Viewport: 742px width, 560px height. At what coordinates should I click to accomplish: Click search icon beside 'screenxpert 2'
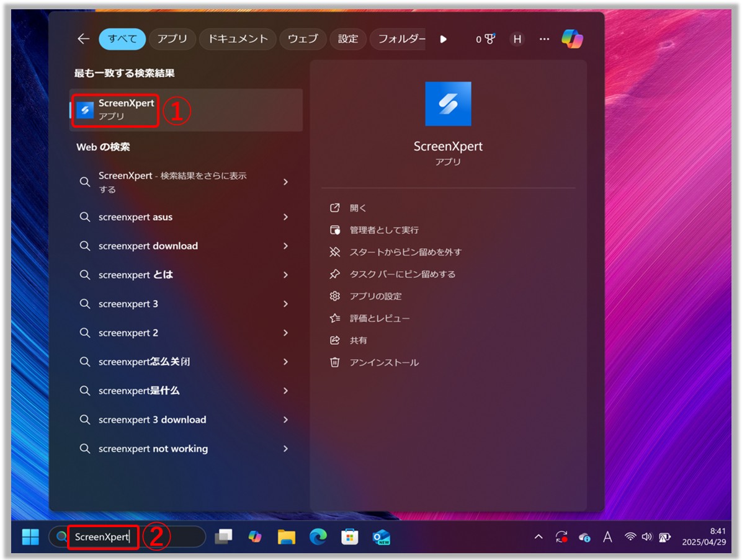(85, 333)
